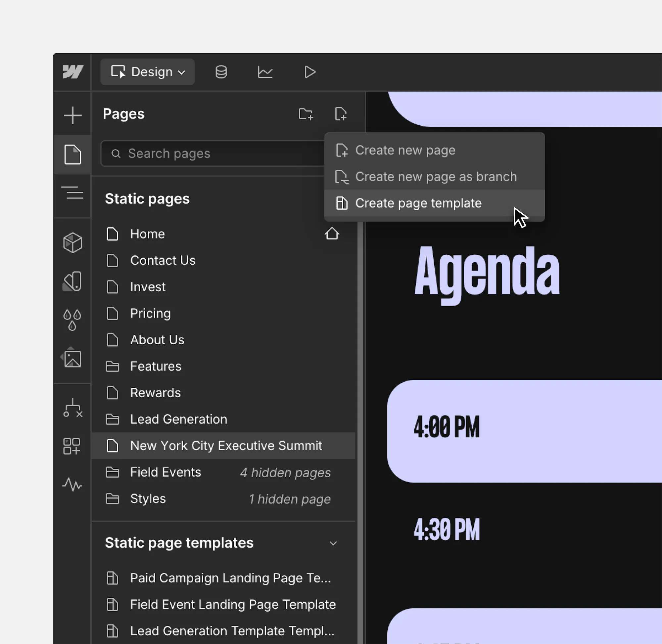Select Create new page as branch
This screenshot has height=644, width=662.
pyautogui.click(x=435, y=177)
